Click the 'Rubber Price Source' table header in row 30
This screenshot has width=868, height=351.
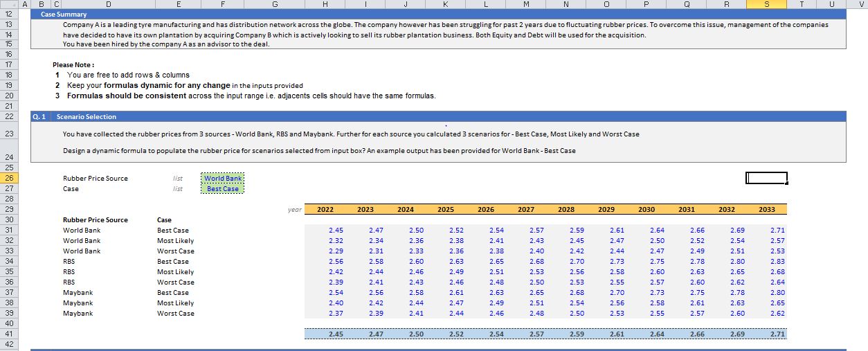[96, 220]
